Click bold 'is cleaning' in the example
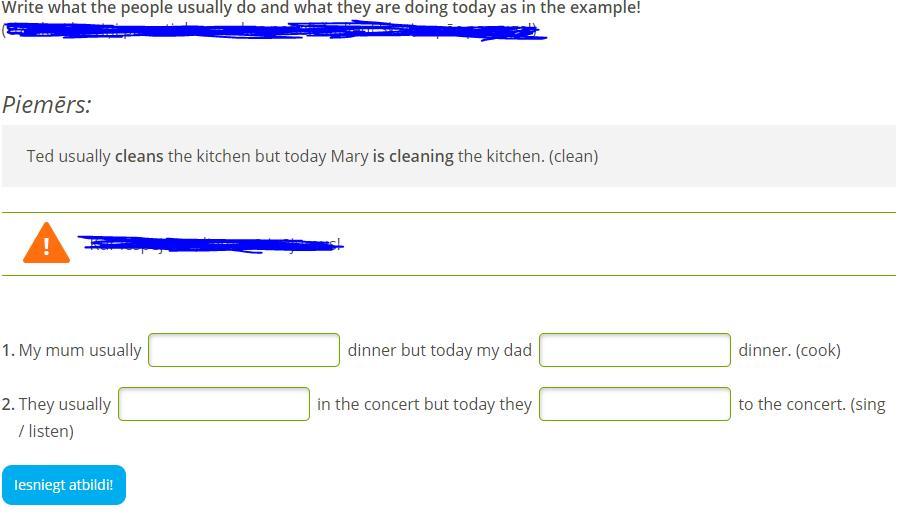Viewport: 902px width, 516px height. (x=413, y=156)
